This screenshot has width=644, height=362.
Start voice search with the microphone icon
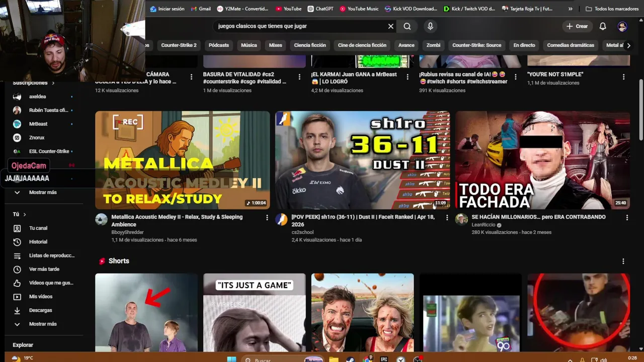(430, 26)
